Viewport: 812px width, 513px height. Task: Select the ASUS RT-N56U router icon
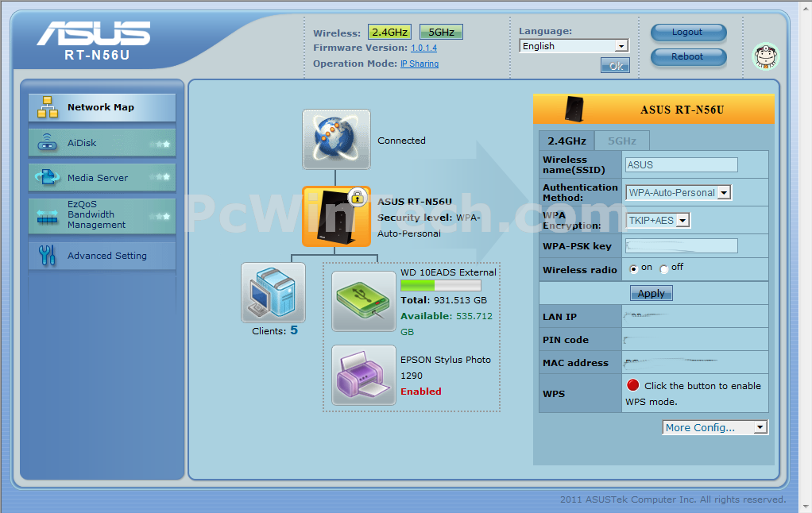[336, 216]
